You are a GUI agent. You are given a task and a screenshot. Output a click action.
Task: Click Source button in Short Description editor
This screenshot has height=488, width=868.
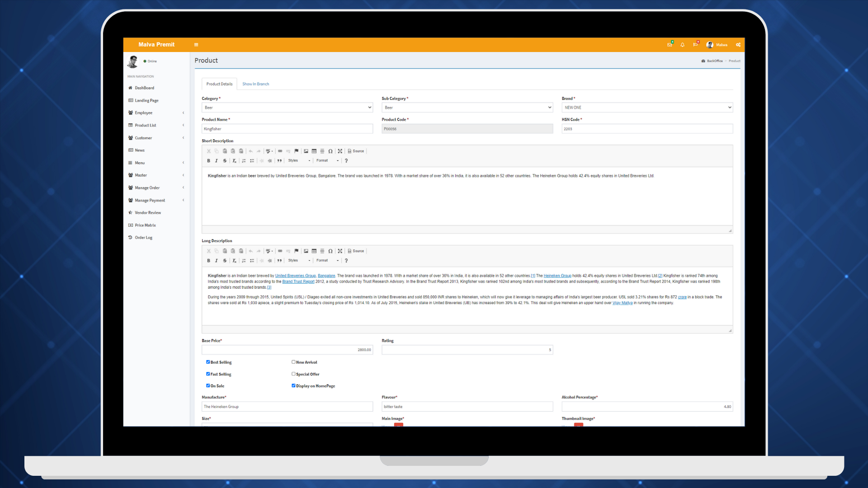pos(356,151)
